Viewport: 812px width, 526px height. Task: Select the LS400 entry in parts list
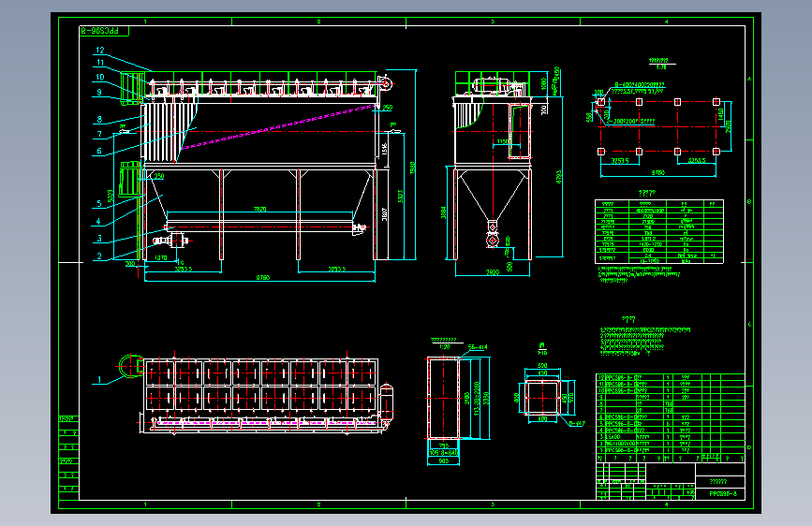pyautogui.click(x=613, y=437)
